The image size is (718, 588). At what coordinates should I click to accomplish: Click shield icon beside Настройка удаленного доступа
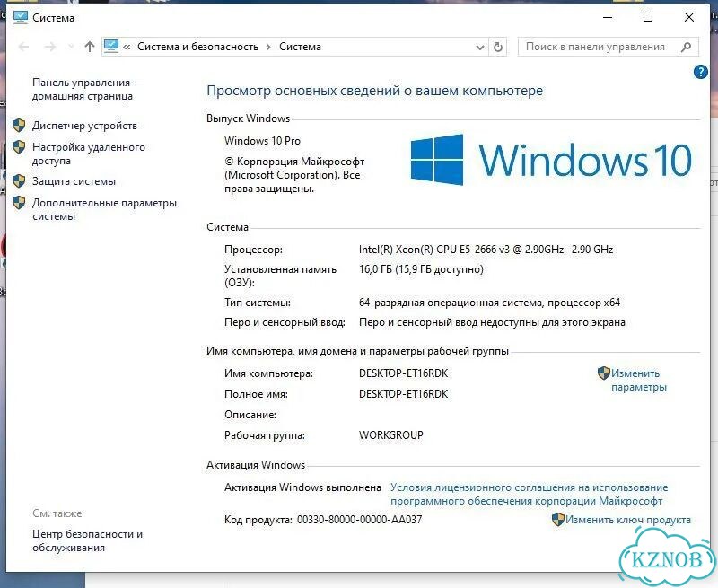(x=19, y=147)
